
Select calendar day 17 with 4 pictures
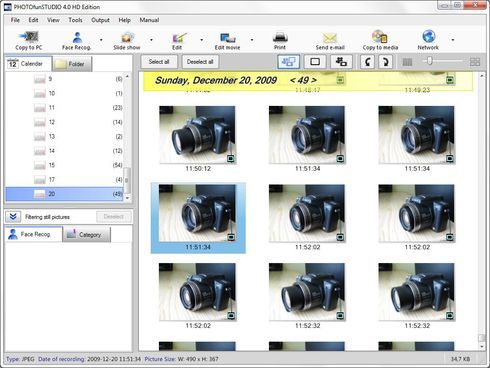click(64, 179)
